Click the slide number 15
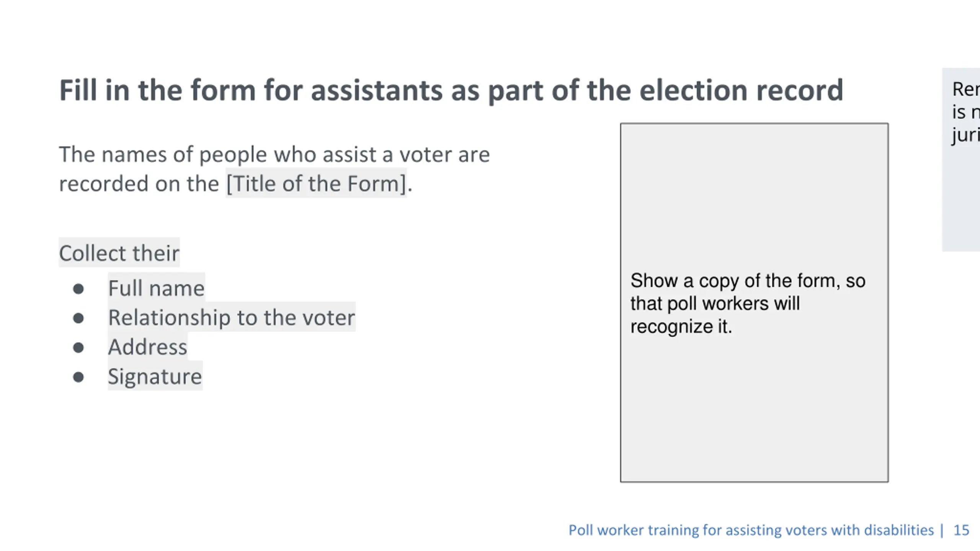Image resolution: width=980 pixels, height=551 pixels. [x=961, y=530]
